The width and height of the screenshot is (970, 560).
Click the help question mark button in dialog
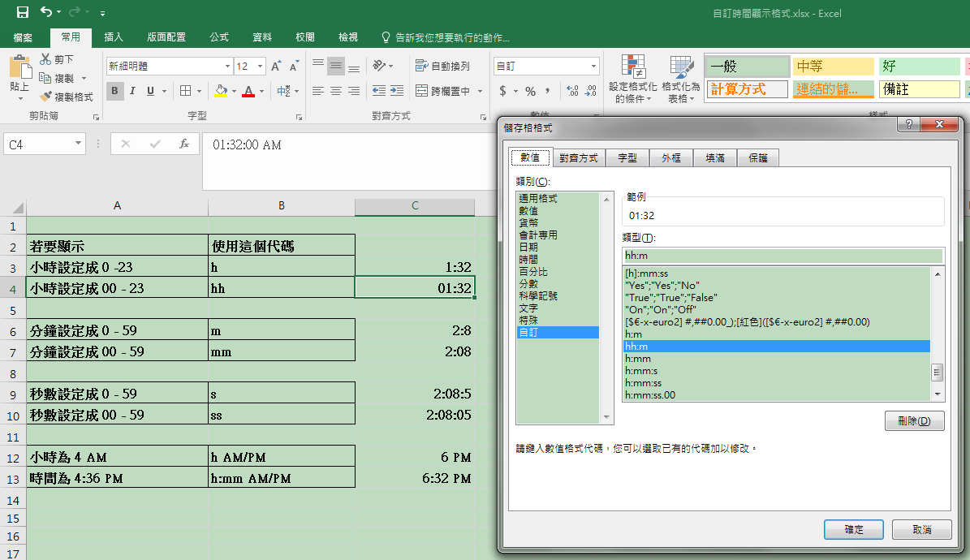tap(909, 124)
